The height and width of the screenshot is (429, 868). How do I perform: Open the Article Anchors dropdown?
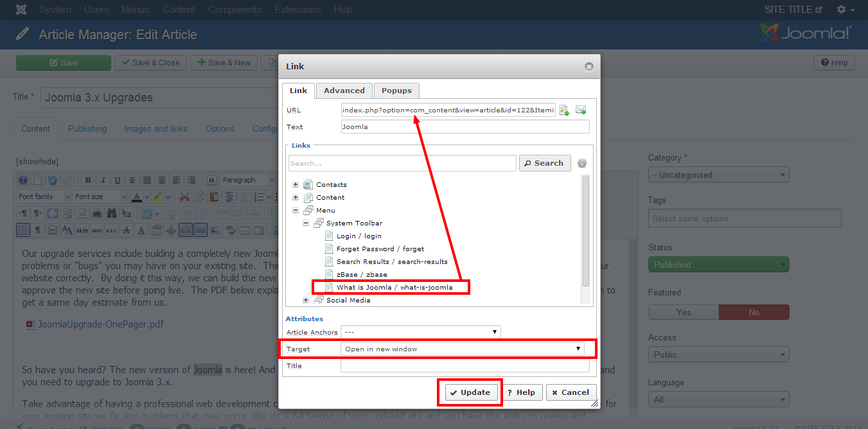(x=420, y=332)
